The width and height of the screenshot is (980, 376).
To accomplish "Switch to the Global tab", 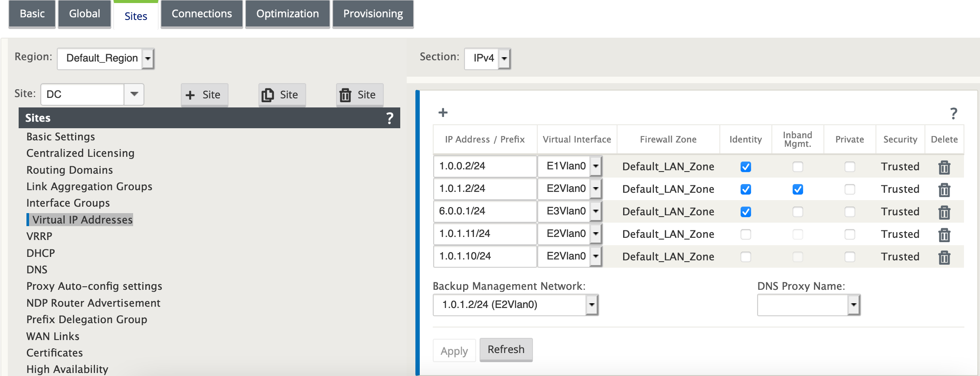I will coord(85,14).
